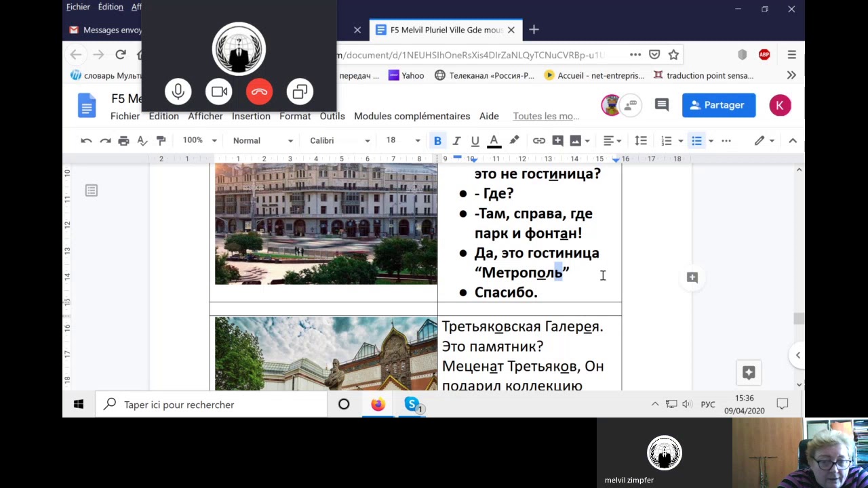The height and width of the screenshot is (488, 868).
Task: Expand the side panel arrow
Action: coord(797,355)
